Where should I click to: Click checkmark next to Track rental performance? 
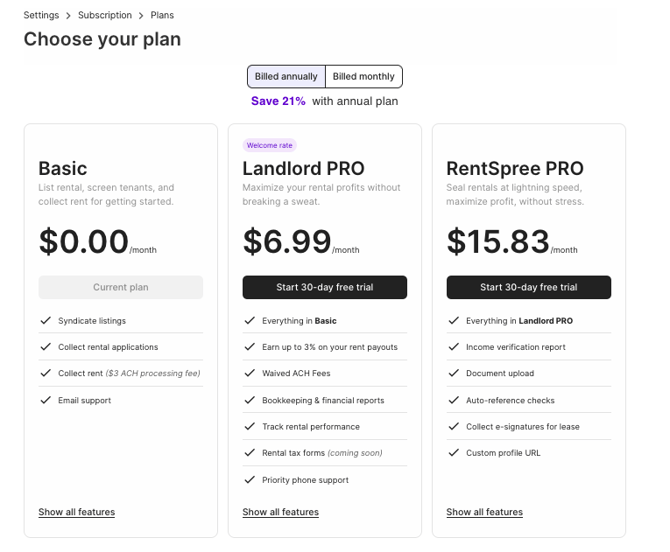[250, 427]
